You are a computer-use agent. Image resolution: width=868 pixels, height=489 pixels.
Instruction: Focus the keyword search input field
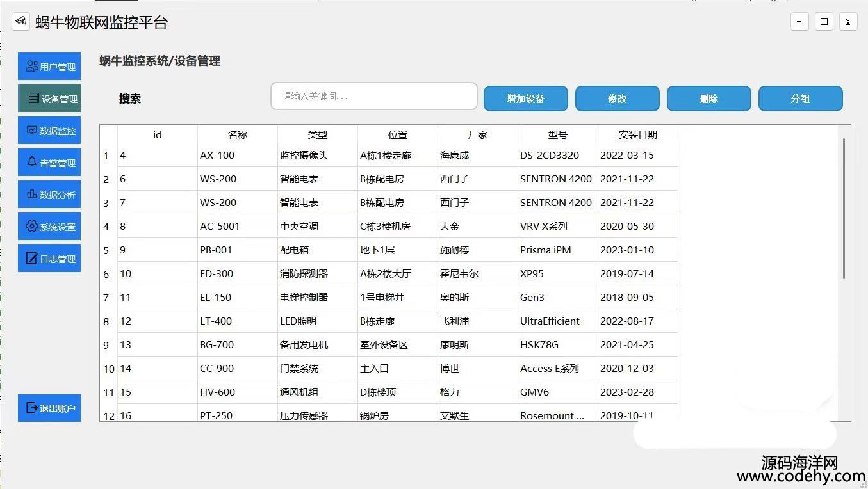coord(373,97)
